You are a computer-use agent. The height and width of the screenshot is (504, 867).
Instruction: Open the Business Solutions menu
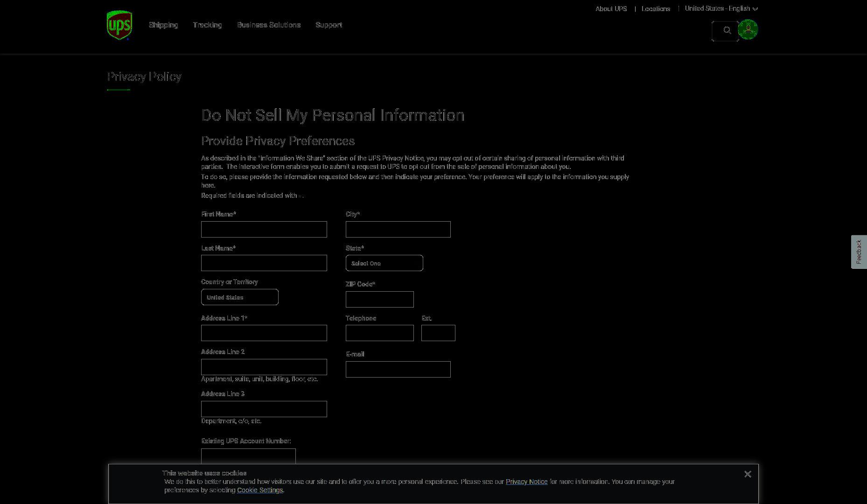coord(269,25)
